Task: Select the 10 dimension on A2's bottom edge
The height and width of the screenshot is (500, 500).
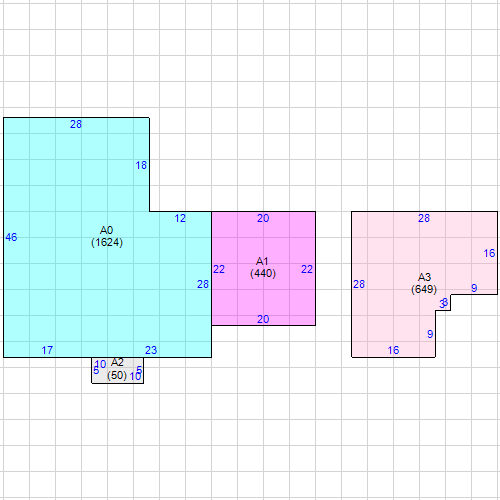Action: (x=135, y=376)
